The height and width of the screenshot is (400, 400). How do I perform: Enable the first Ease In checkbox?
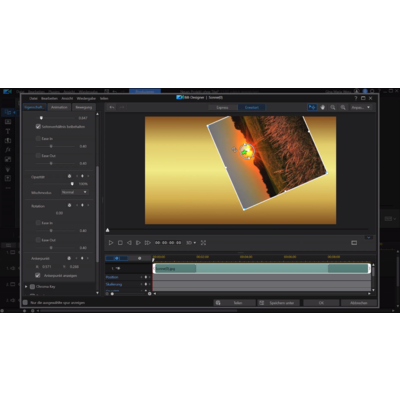click(x=38, y=138)
